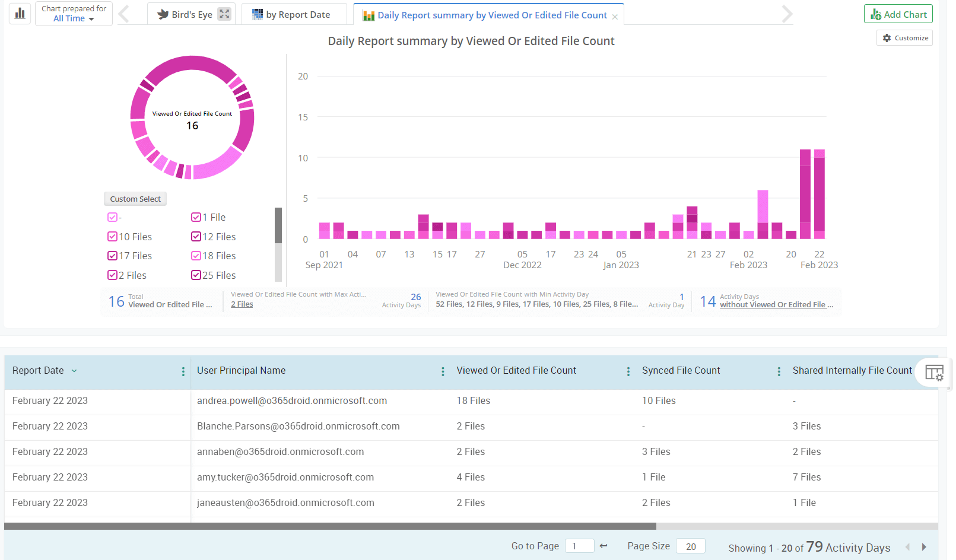Open the Synced File Count column menu
The width and height of the screenshot is (956, 560).
point(779,371)
